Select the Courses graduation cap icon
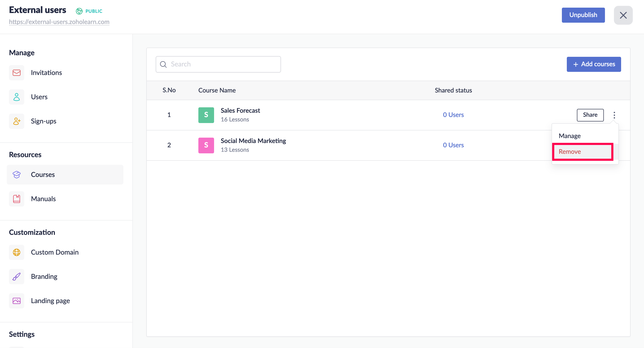Viewport: 644px width, 348px height. tap(17, 174)
